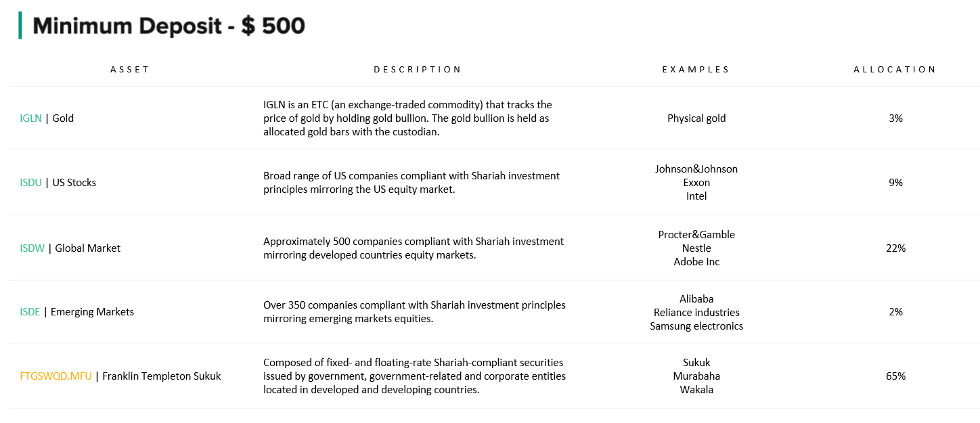Click the DESCRIPTION column header

click(418, 70)
